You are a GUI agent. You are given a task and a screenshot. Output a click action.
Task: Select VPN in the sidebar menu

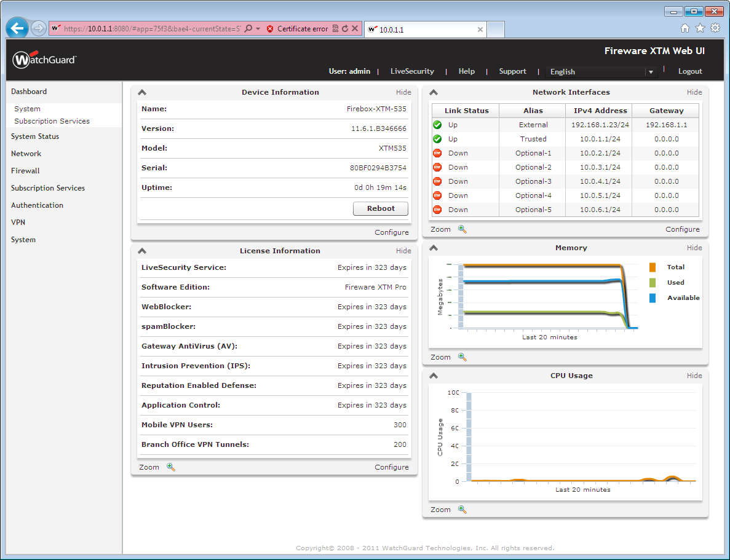[x=18, y=222]
